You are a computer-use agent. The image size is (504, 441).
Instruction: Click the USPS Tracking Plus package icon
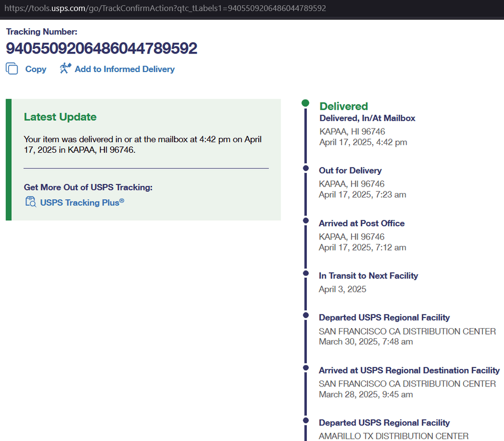click(31, 202)
